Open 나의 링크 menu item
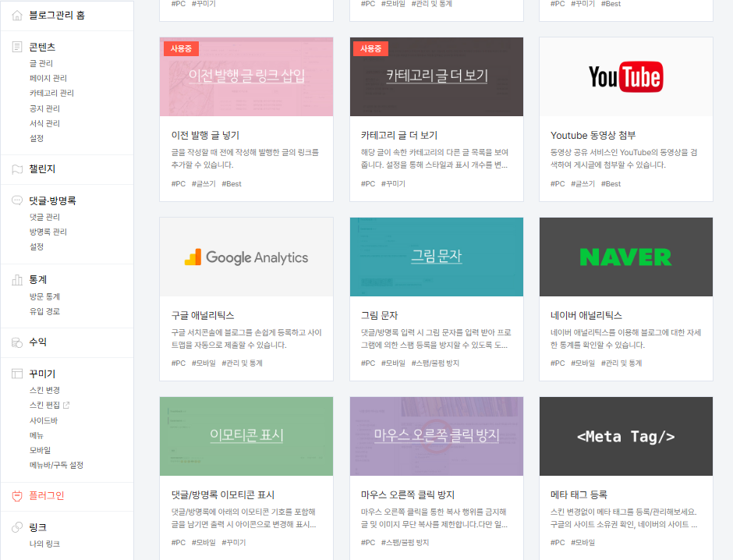 tap(45, 544)
